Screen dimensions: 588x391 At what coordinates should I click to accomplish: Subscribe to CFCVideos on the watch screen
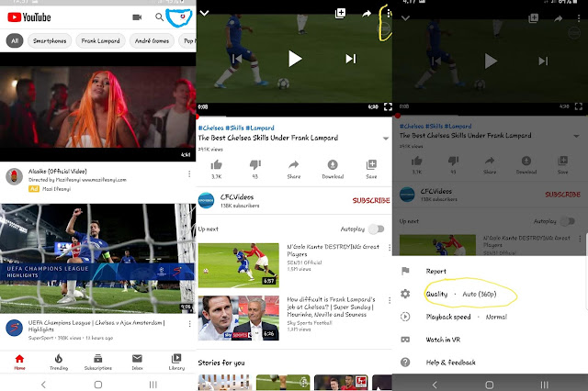pos(371,200)
